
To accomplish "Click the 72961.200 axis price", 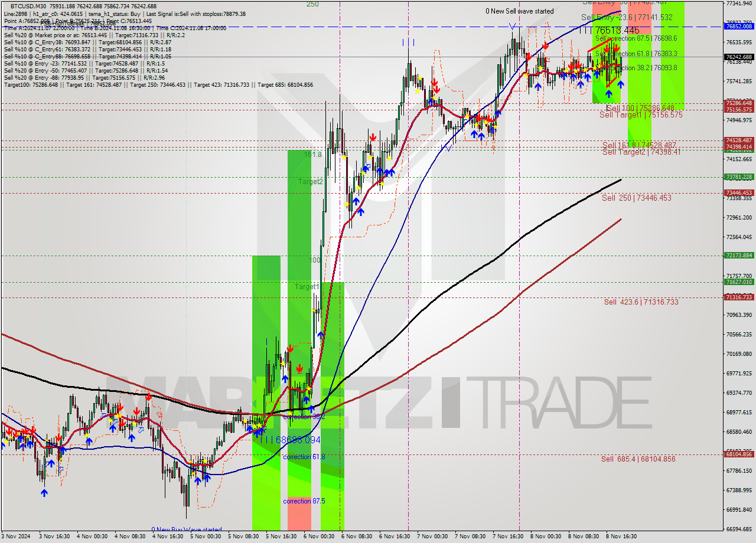I will click(739, 218).
